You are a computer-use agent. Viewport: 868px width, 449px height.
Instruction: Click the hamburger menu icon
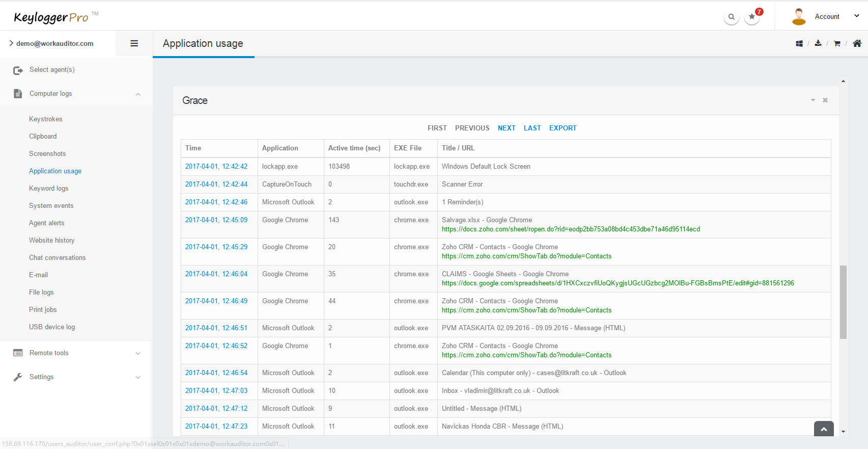coord(134,43)
